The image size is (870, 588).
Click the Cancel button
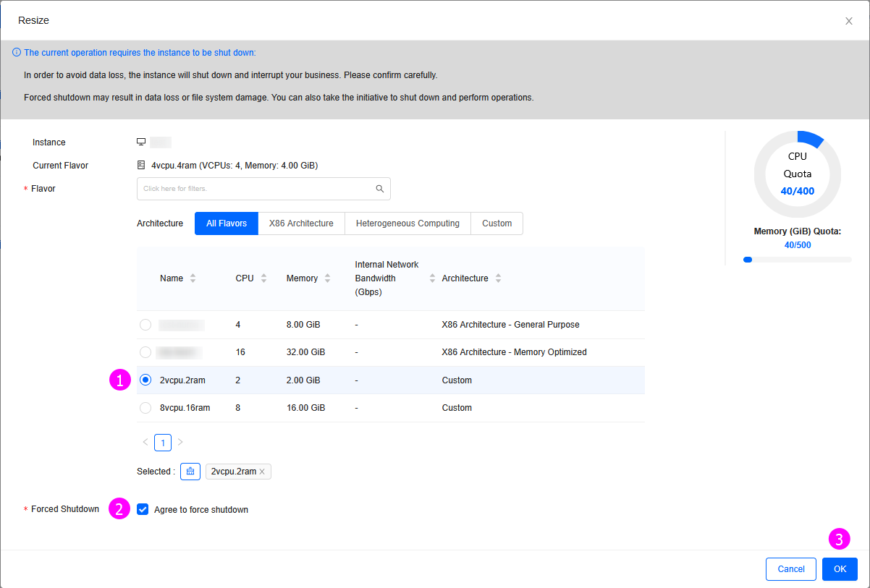tap(791, 569)
